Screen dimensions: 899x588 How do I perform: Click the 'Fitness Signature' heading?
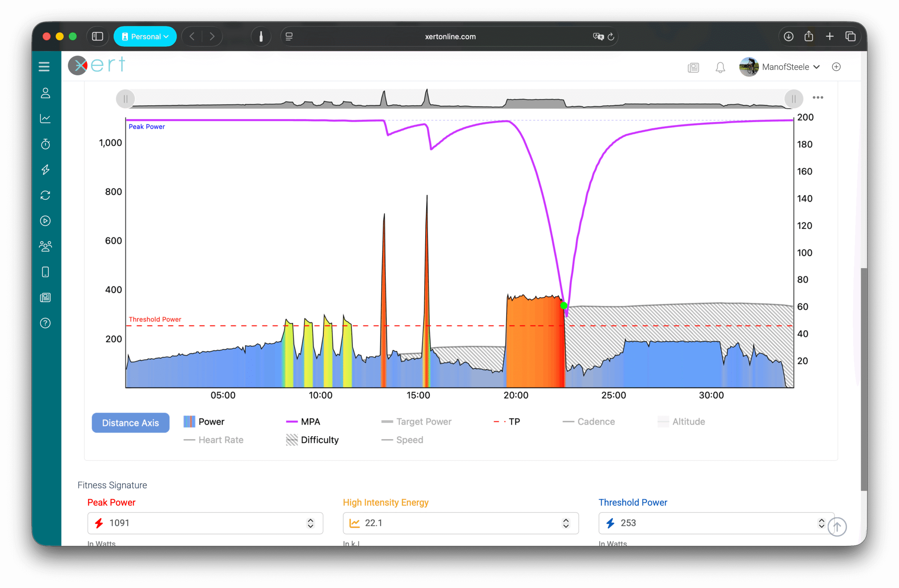(112, 485)
